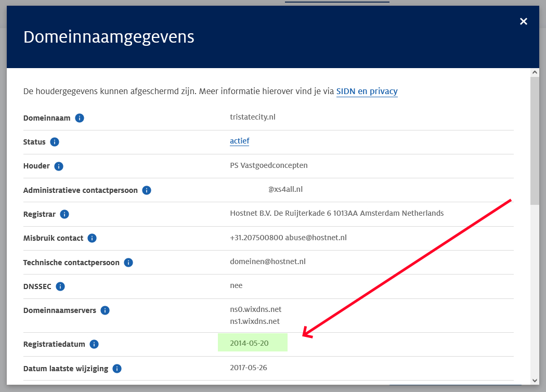The width and height of the screenshot is (546, 392).
Task: Click the scrollbar up arrow
Action: [535, 72]
